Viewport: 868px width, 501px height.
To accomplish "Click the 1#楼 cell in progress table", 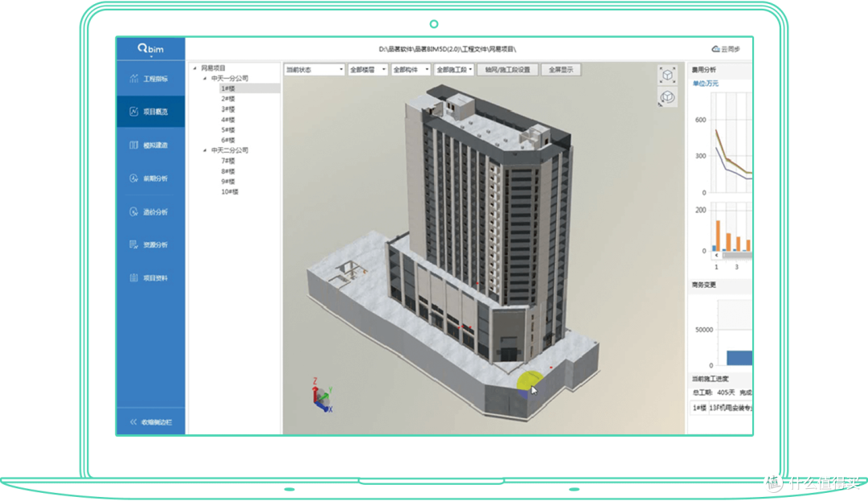I will pos(699,408).
